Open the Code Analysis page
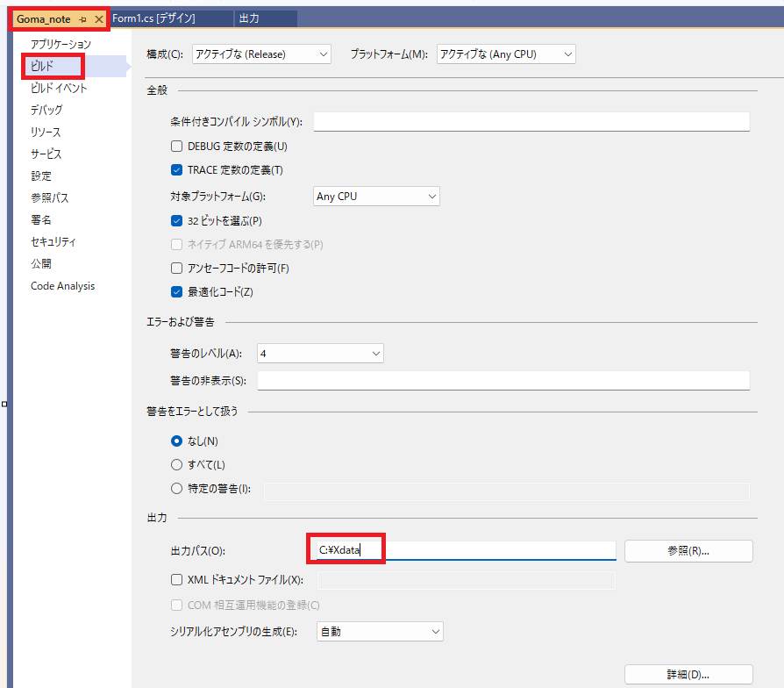Viewport: 784px width, 688px height. (x=62, y=286)
